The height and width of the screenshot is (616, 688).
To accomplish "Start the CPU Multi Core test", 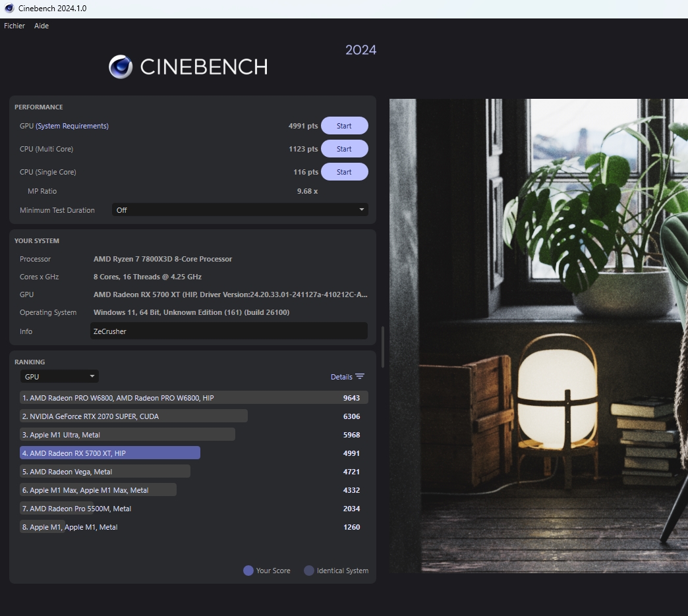I will [345, 149].
